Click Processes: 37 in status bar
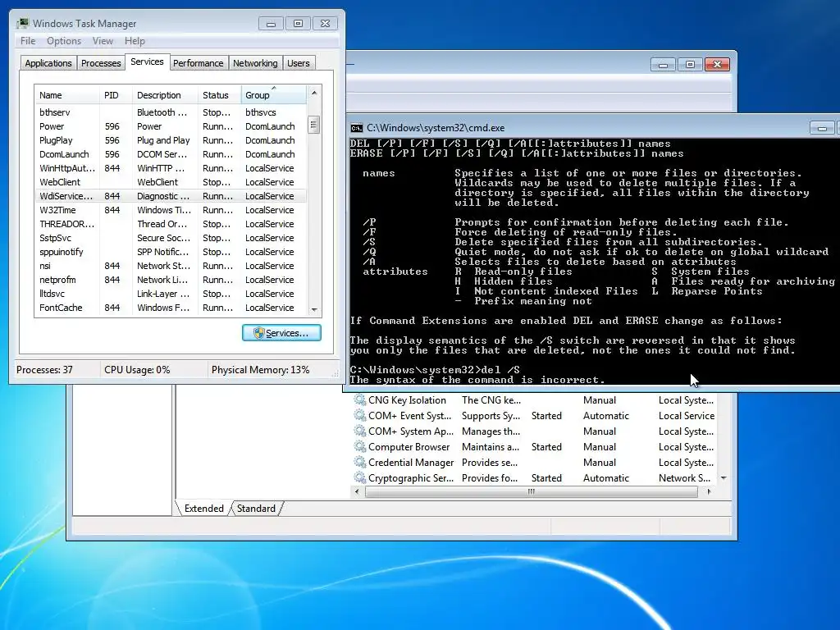The width and height of the screenshot is (840, 630). 44,370
